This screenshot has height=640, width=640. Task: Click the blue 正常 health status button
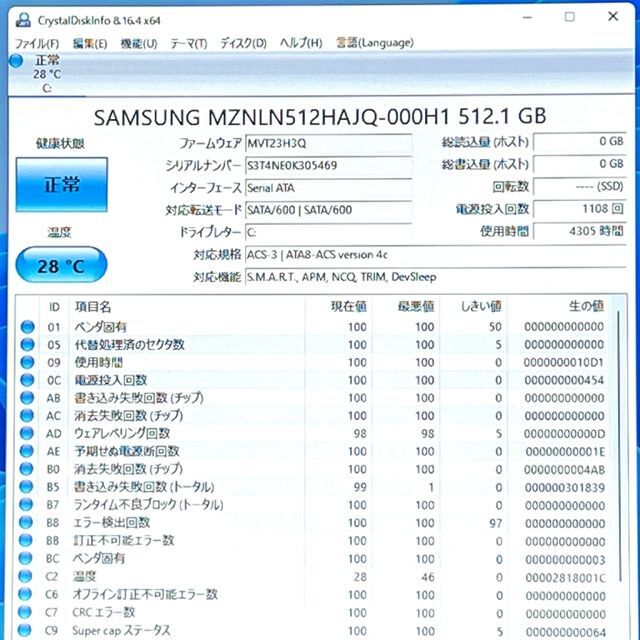click(x=62, y=184)
